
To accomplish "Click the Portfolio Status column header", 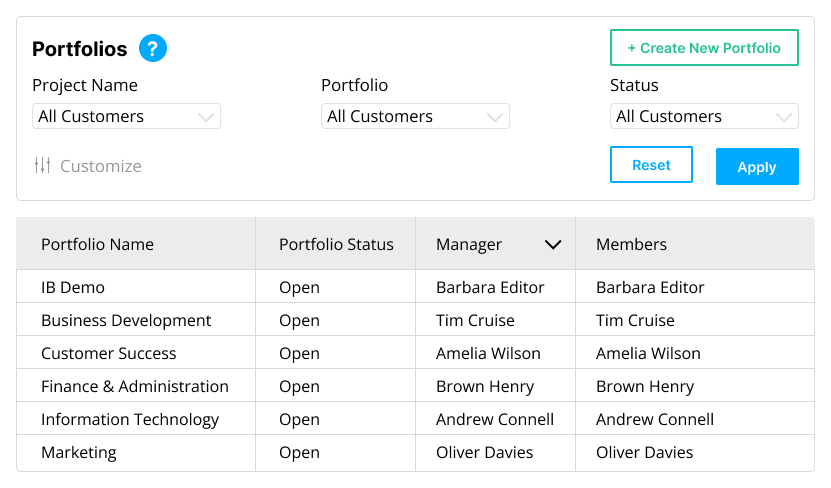I will point(336,245).
